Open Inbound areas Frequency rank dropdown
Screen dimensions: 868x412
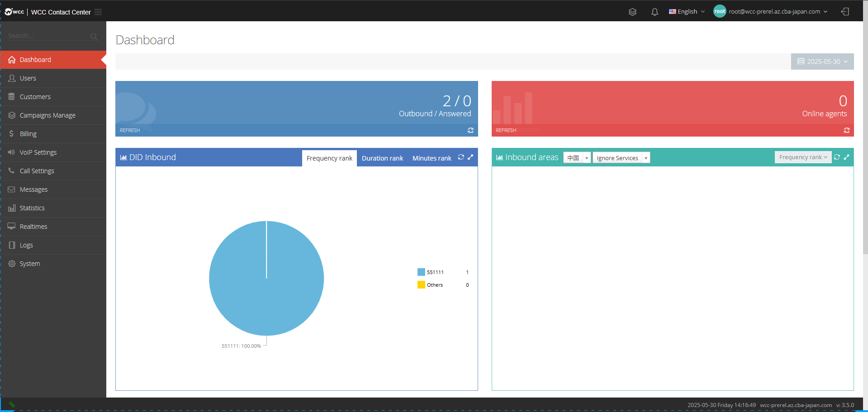803,157
